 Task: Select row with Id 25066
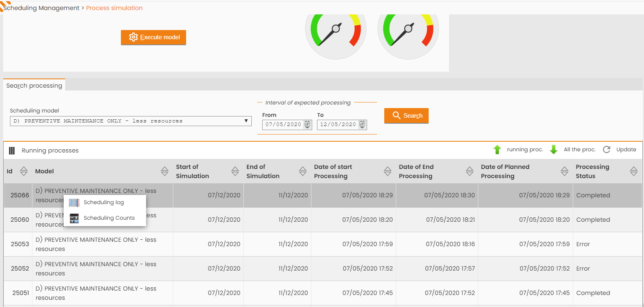click(x=323, y=195)
